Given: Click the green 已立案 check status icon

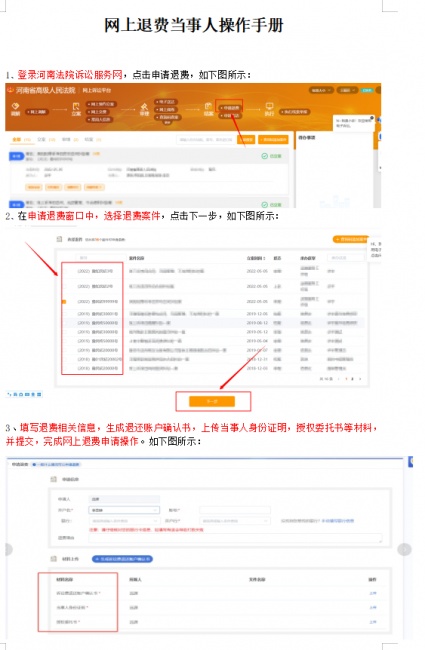Looking at the screenshot, I should 264,156.
